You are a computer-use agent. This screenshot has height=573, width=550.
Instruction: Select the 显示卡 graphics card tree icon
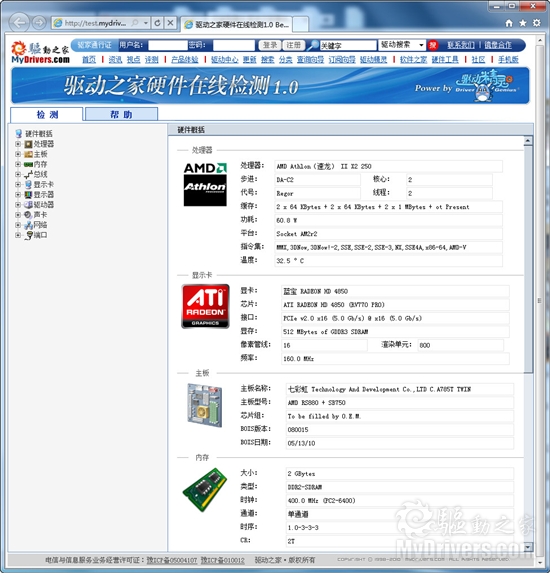(29, 185)
